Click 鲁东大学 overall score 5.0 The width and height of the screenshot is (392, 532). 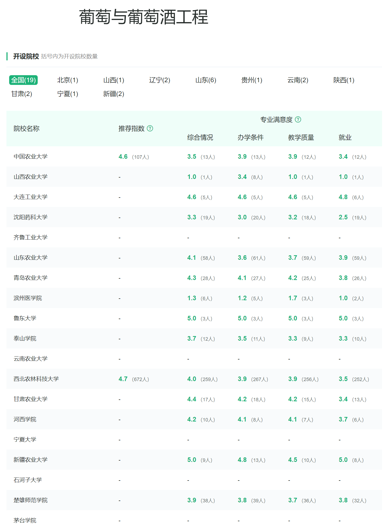(x=192, y=318)
